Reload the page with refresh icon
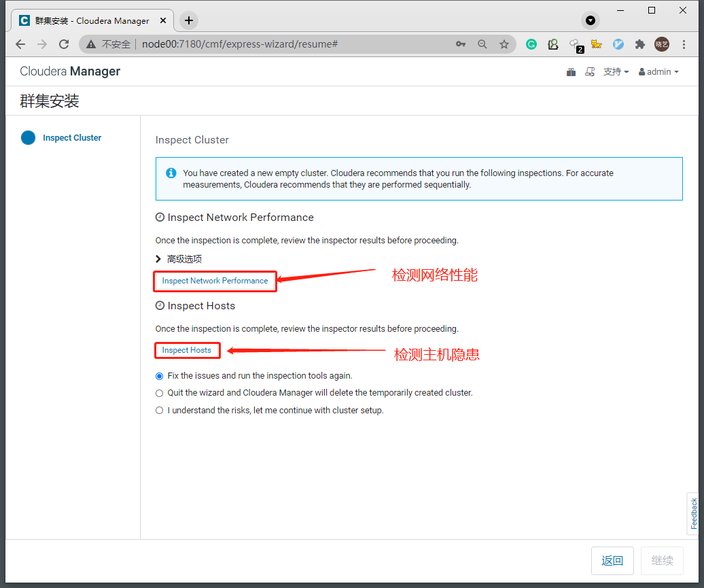The height and width of the screenshot is (588, 704). tap(64, 44)
